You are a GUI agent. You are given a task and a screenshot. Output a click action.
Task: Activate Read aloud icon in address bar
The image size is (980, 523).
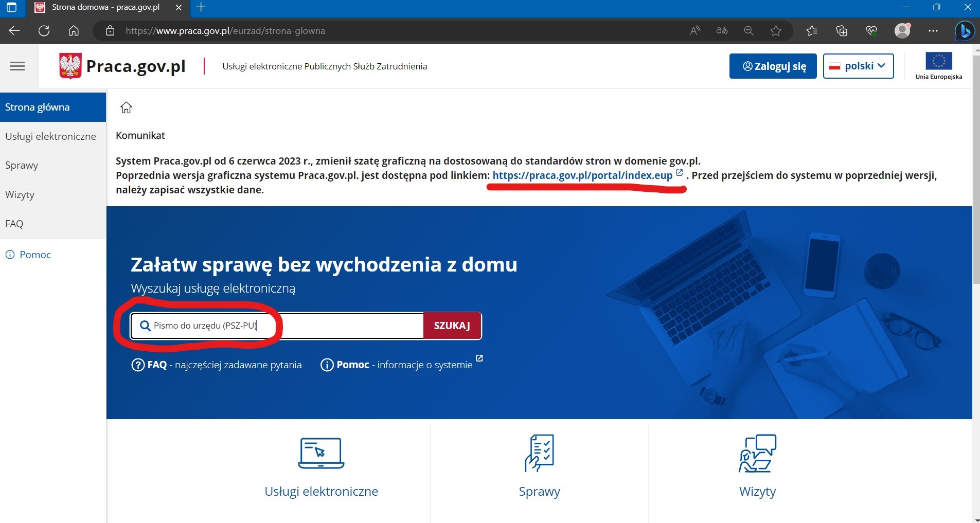click(695, 31)
